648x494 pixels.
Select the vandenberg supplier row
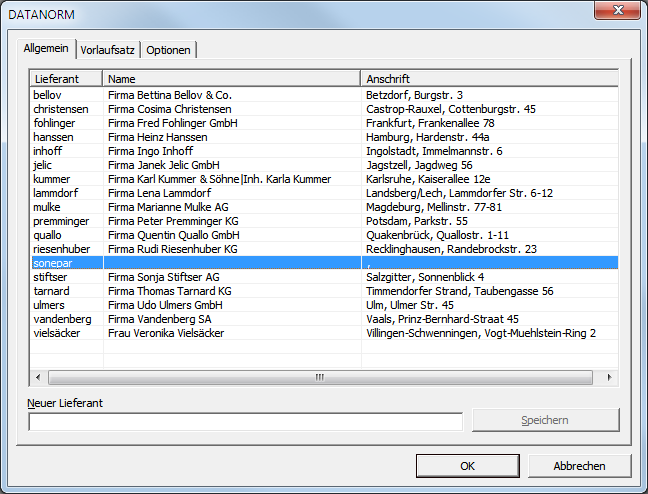click(61, 319)
